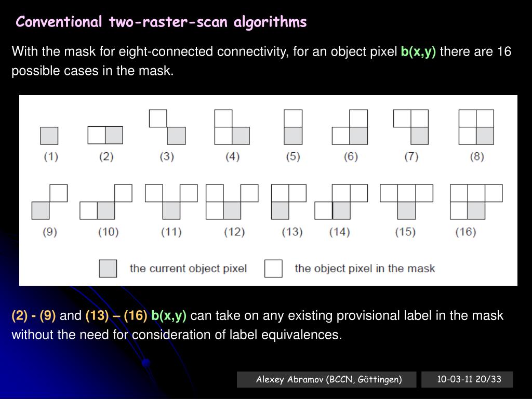Click the mask case diagram labeled (8)
Viewport: 532px width, 399px height.
[x=476, y=127]
